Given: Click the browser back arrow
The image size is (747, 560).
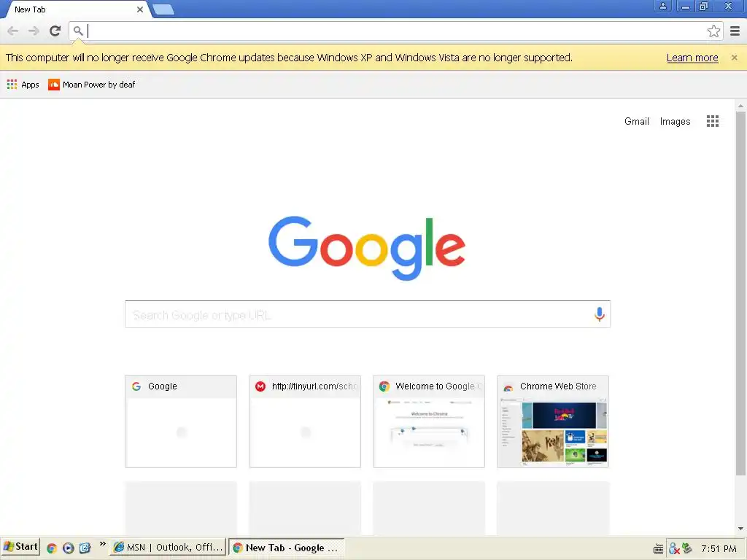Looking at the screenshot, I should click(x=13, y=31).
